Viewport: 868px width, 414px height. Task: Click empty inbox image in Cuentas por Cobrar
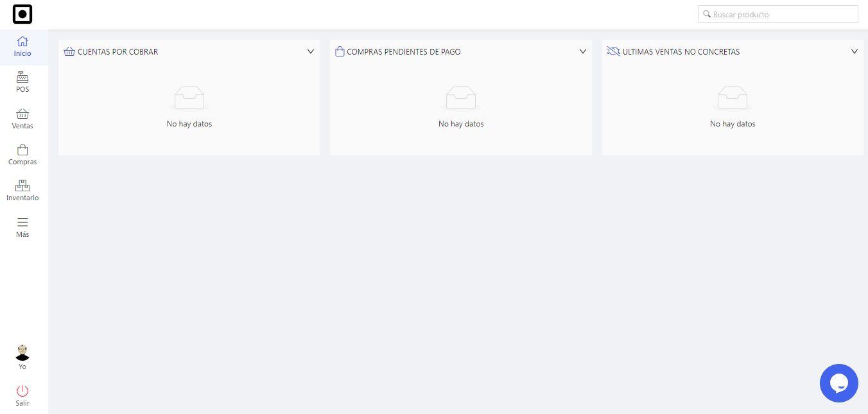[x=189, y=98]
